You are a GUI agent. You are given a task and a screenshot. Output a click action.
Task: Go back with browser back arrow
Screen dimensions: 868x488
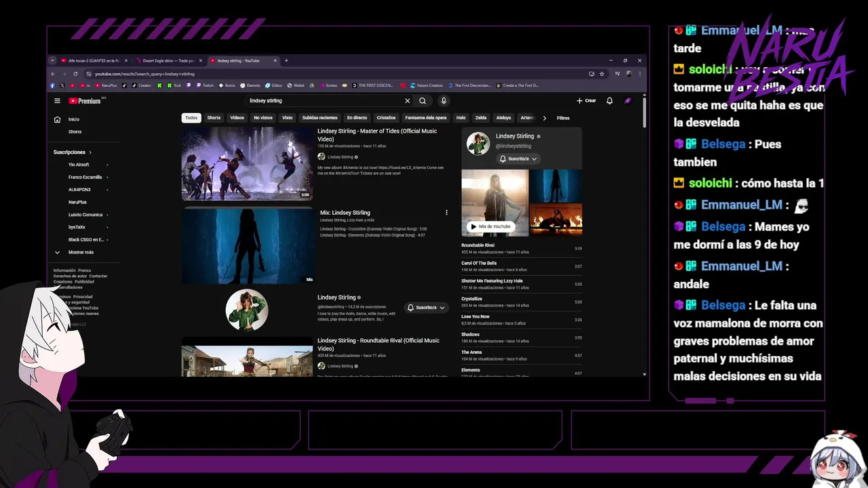tap(54, 74)
